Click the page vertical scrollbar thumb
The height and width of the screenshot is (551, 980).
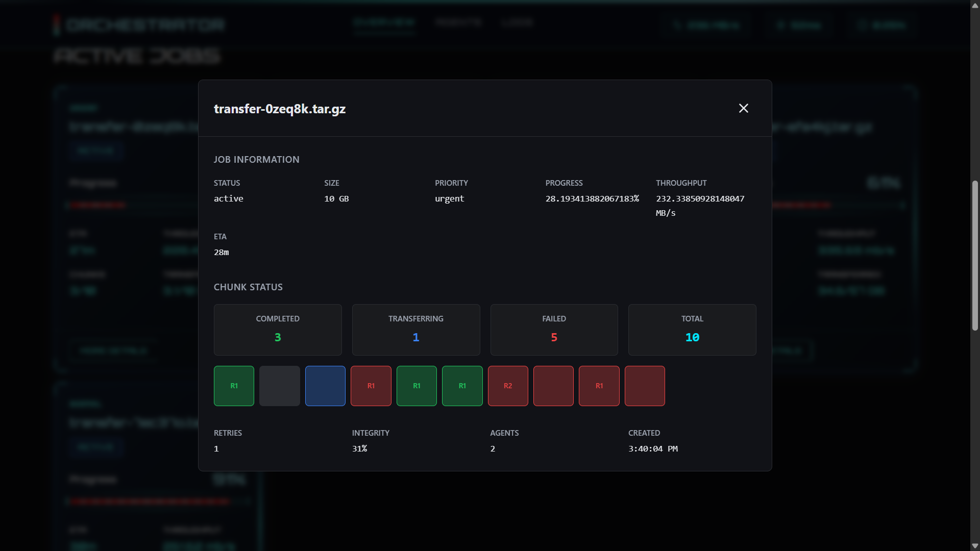tap(975, 255)
